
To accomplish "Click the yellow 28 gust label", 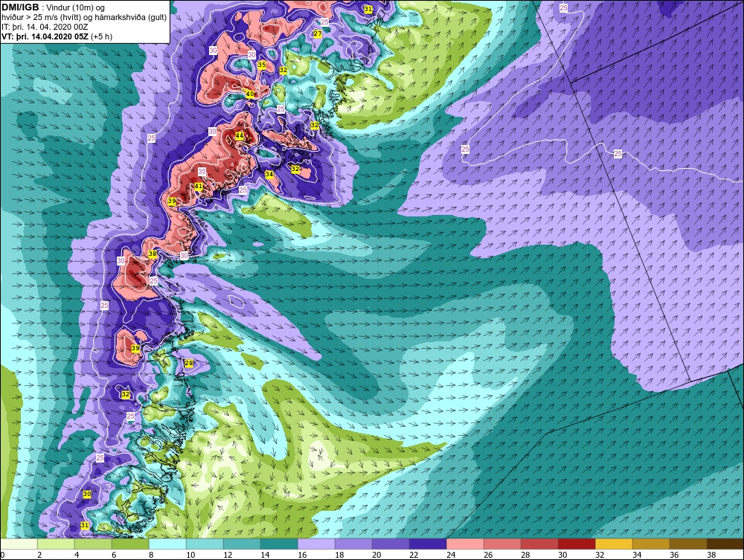I will pyautogui.click(x=189, y=363).
